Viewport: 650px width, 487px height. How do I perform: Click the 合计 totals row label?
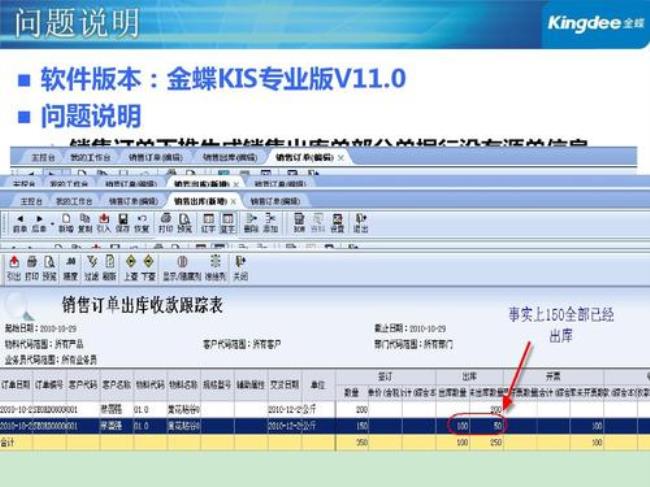pos(7,442)
